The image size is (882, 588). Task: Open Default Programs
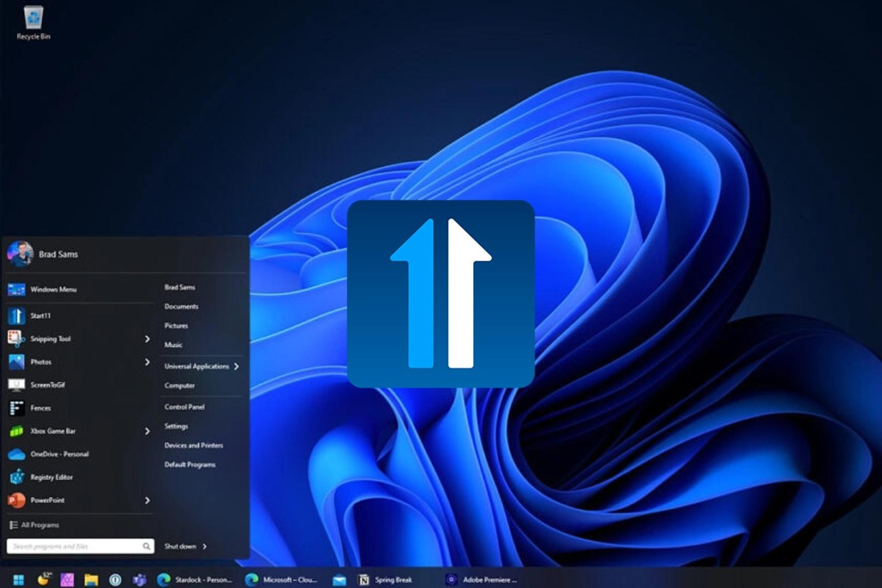190,465
